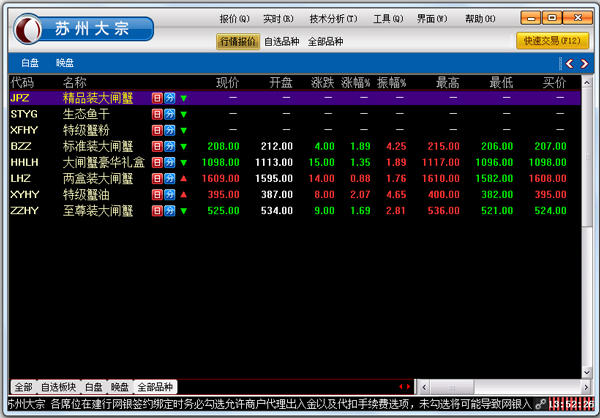Open the 日 chart icon for BZZ
Image resolution: width=600 pixels, height=418 pixels.
(x=157, y=146)
